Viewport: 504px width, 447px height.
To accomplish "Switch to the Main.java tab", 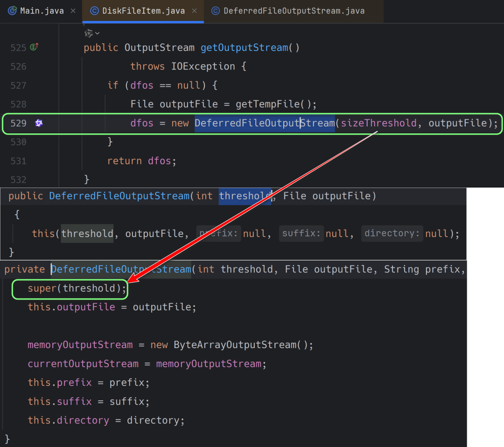I will 42,11.
